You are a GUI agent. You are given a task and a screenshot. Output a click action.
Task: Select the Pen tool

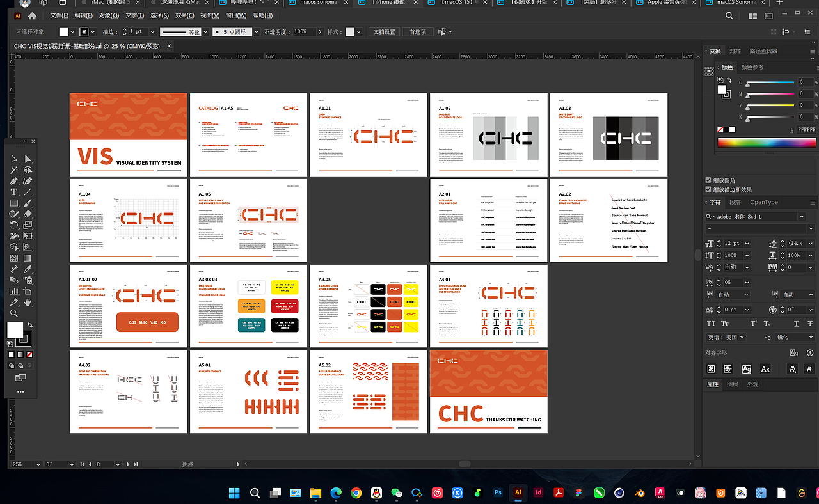[14, 181]
